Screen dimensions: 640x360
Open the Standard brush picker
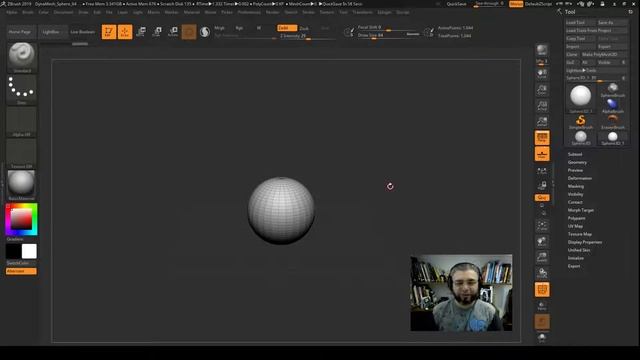[x=22, y=57]
